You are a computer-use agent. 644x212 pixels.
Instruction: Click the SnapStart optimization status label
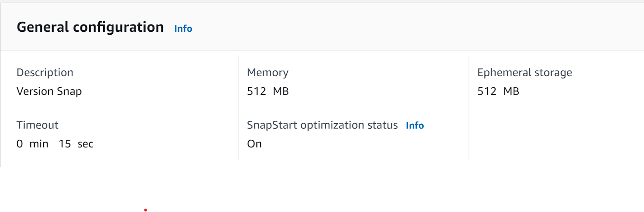322,125
